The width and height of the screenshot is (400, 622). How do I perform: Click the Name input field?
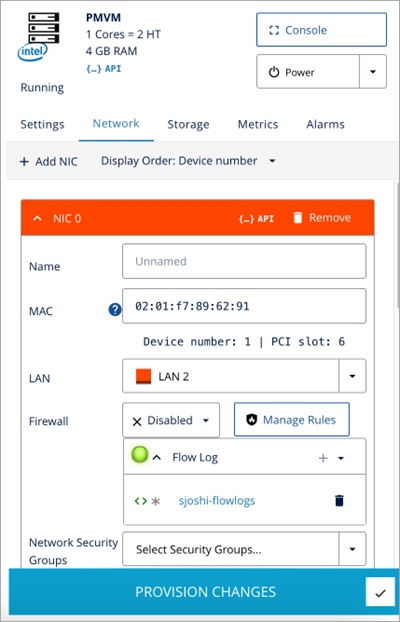244,261
